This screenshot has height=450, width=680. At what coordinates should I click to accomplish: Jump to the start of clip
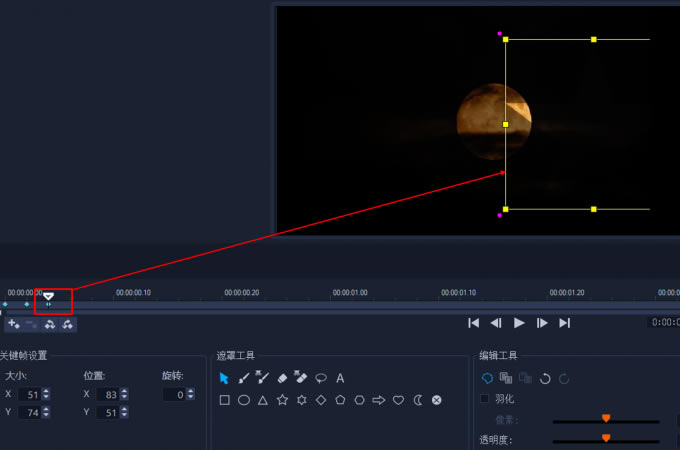point(474,323)
